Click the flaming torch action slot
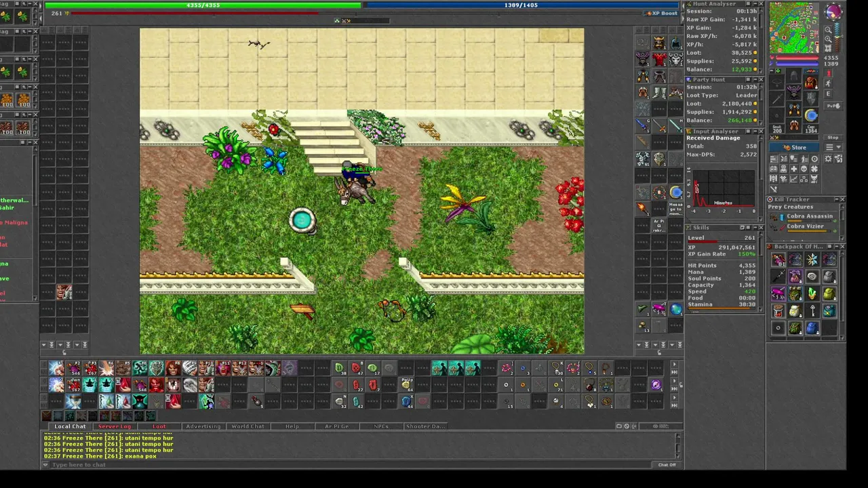Viewport: 868px width, 488px height. pos(642,209)
